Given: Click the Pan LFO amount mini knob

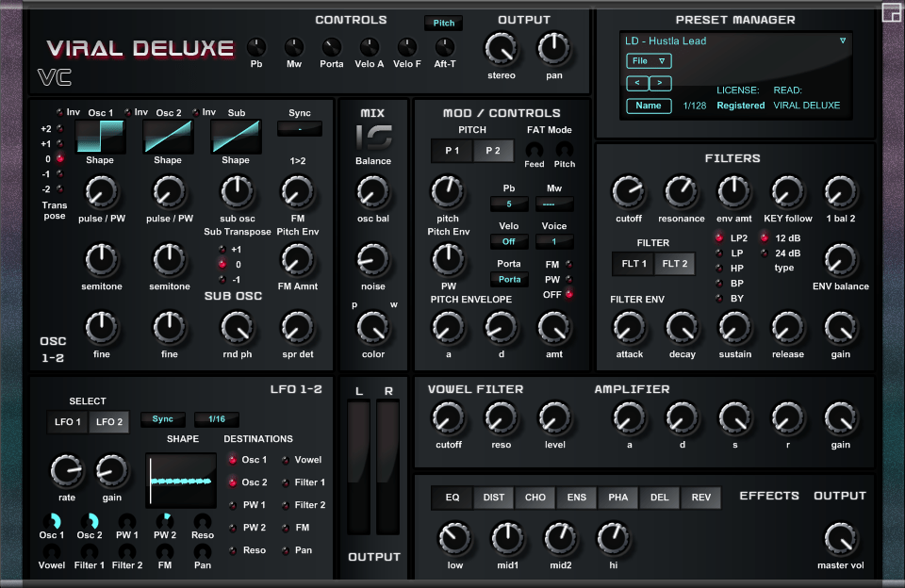Looking at the screenshot, I should coord(203,551).
